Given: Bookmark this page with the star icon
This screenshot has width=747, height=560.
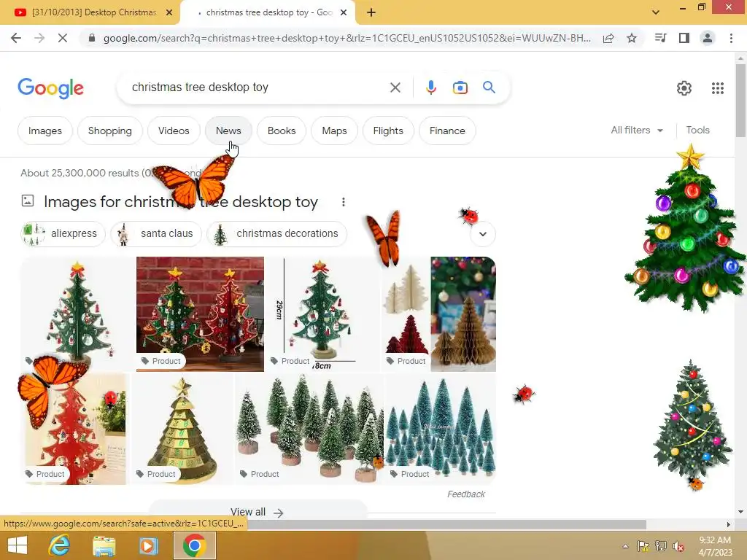Looking at the screenshot, I should tap(632, 38).
